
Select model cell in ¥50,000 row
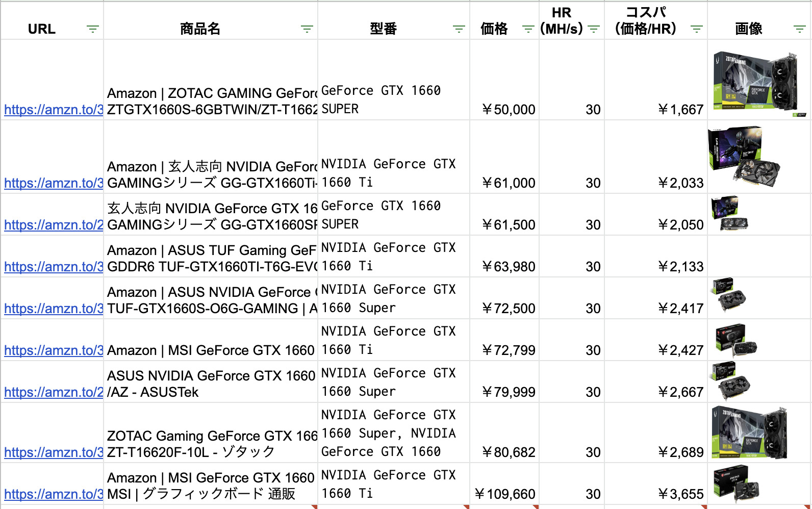click(394, 80)
